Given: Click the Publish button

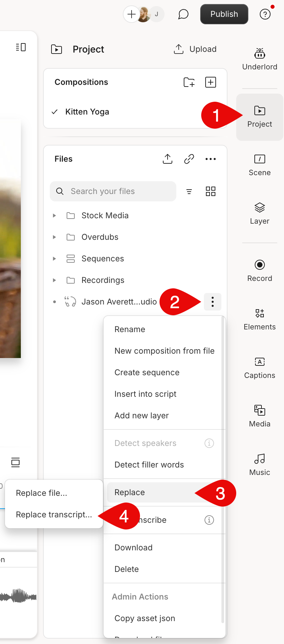Looking at the screenshot, I should pos(224,14).
